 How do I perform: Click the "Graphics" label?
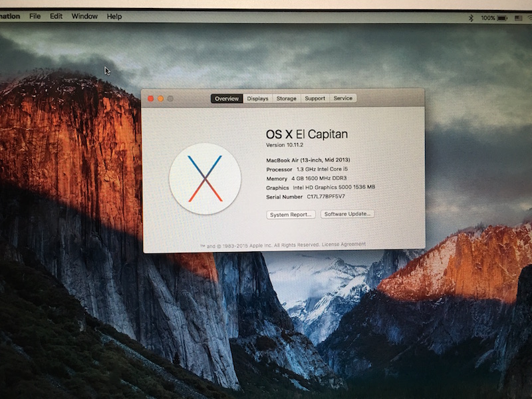tap(277, 188)
